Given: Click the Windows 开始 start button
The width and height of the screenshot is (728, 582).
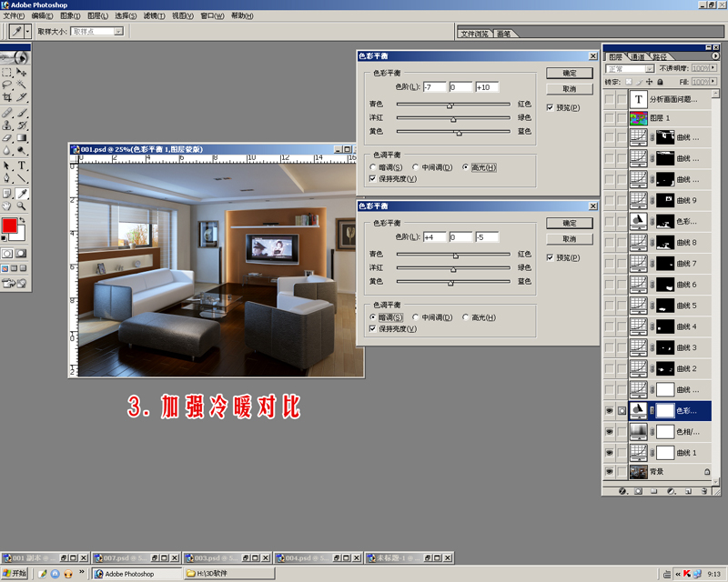Looking at the screenshot, I should click(15, 573).
